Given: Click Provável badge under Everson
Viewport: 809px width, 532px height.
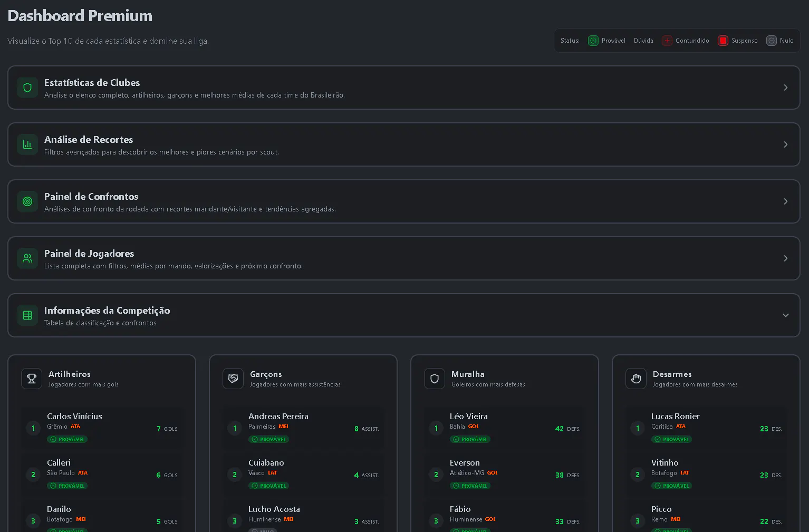Looking at the screenshot, I should pos(470,486).
